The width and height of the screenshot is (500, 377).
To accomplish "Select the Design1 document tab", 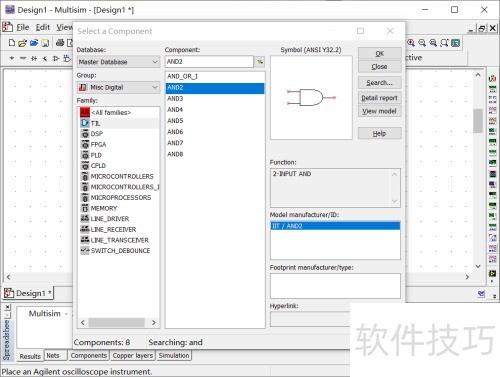I will click(x=28, y=293).
